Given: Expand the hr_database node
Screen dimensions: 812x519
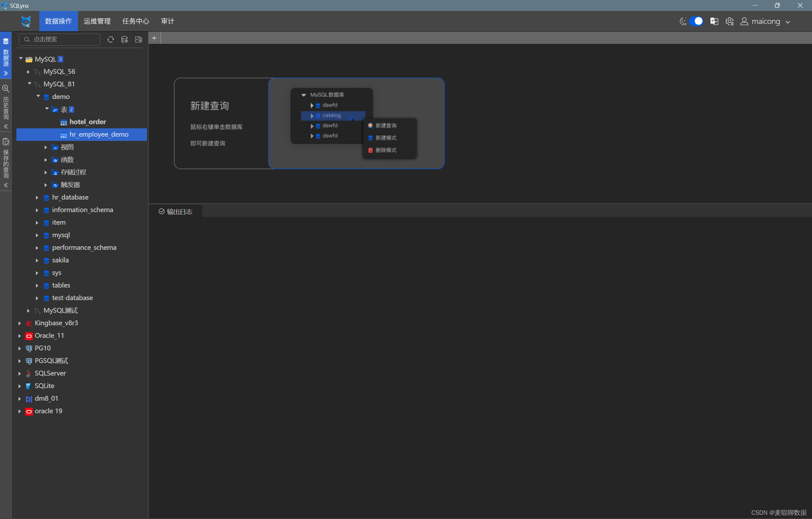Looking at the screenshot, I should pyautogui.click(x=37, y=197).
